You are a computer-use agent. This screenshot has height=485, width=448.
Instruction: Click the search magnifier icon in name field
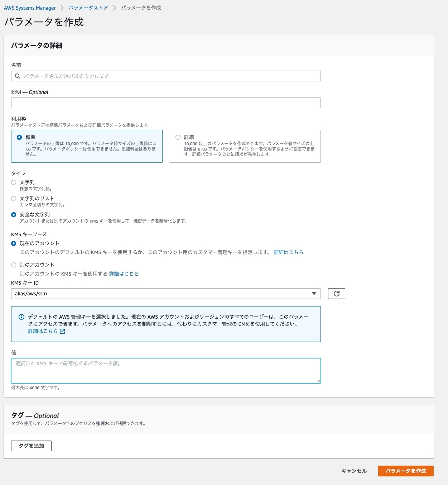click(x=18, y=76)
